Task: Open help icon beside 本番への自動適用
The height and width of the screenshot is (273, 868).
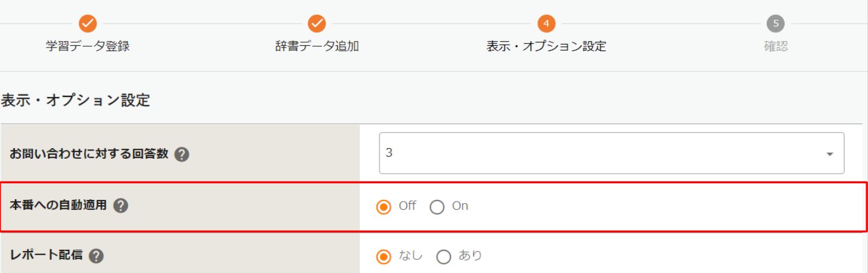Action: click(121, 206)
